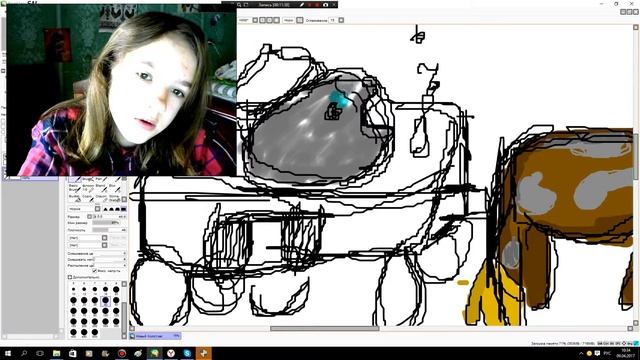Choose the flattest hard brush edge shape
Image resolution: width=640 pixels, height=360 pixels.
[x=123, y=209]
